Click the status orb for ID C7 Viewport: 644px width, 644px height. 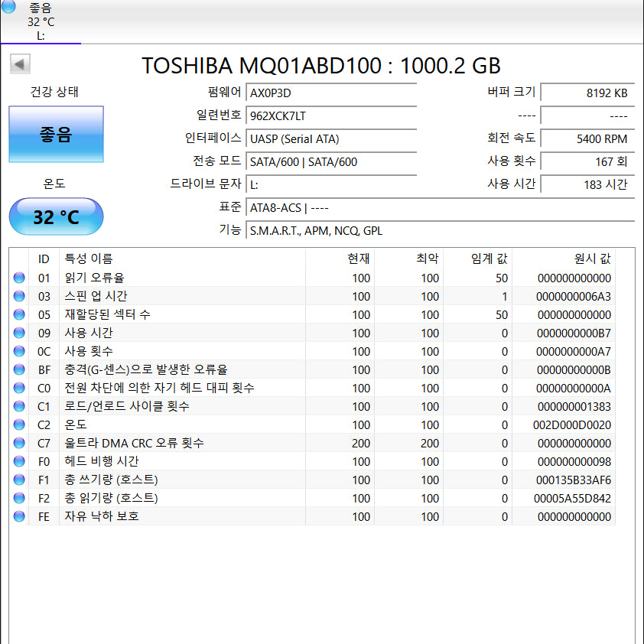click(x=19, y=443)
